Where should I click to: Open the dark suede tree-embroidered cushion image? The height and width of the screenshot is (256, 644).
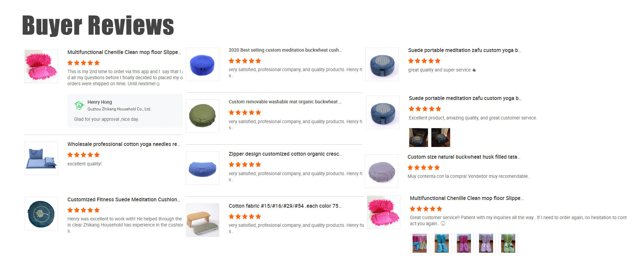pyautogui.click(x=41, y=214)
